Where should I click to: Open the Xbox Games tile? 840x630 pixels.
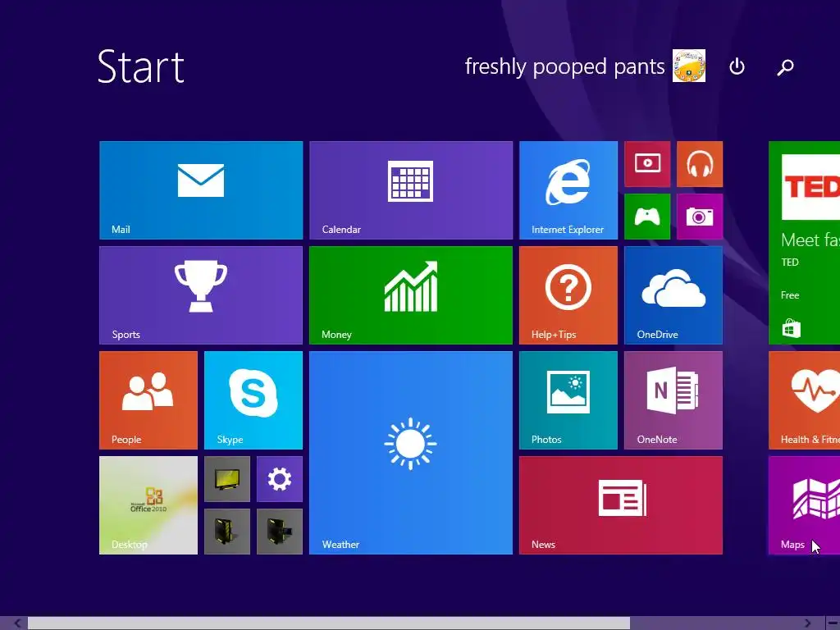point(647,217)
